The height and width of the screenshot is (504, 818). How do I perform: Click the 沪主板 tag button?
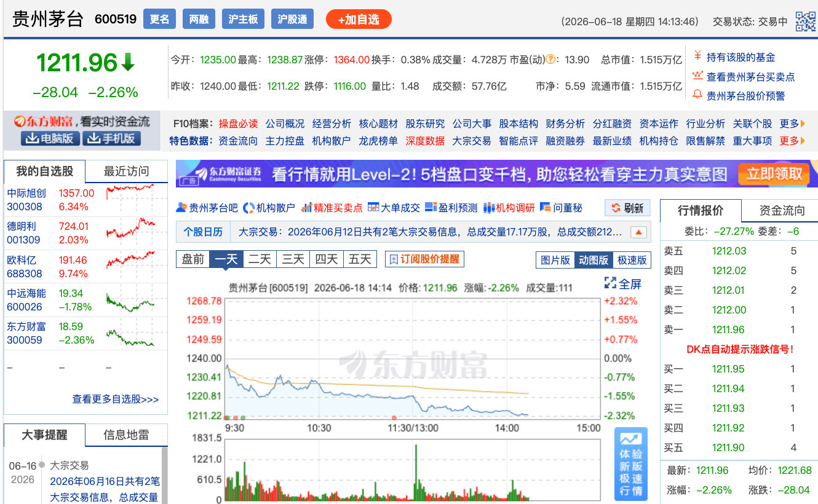pos(243,19)
